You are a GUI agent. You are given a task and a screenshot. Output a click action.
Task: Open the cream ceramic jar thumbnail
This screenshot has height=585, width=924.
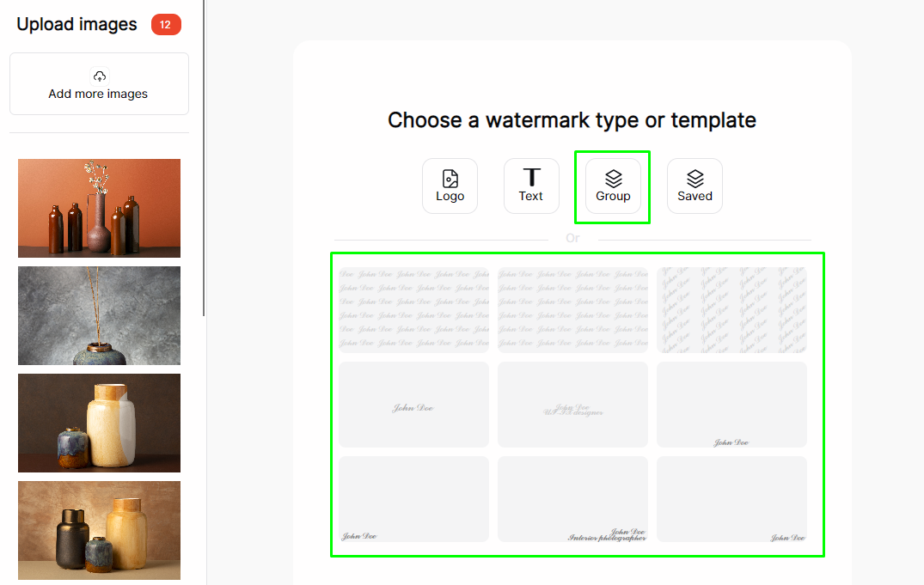99,423
